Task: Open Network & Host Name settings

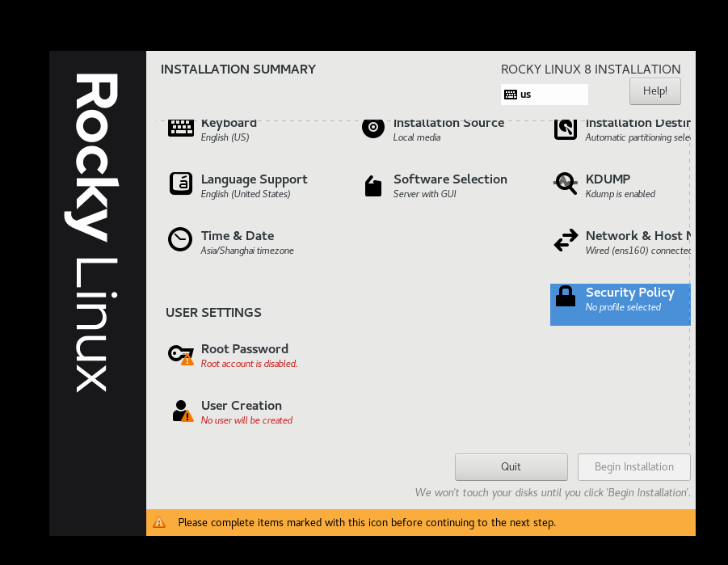Action: [638, 236]
